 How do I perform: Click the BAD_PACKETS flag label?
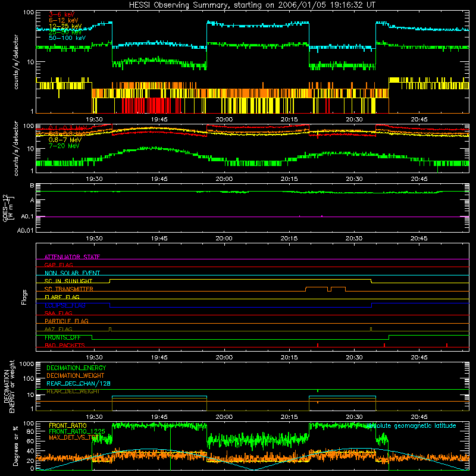pos(65,345)
